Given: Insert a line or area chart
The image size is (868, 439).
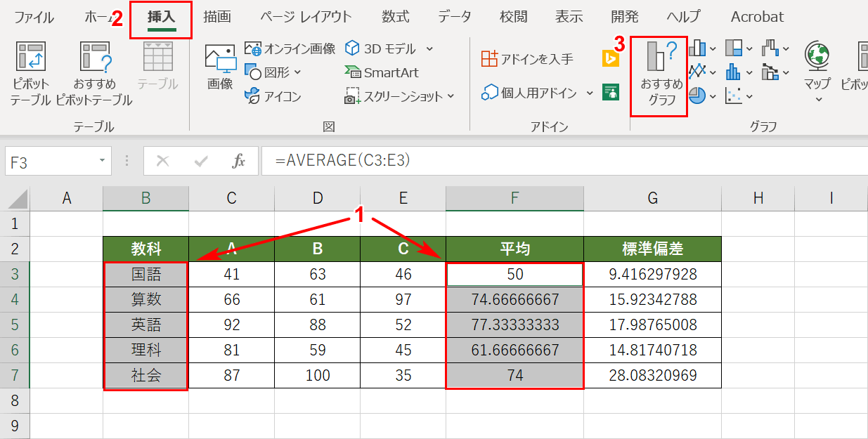Looking at the screenshot, I should (x=697, y=72).
